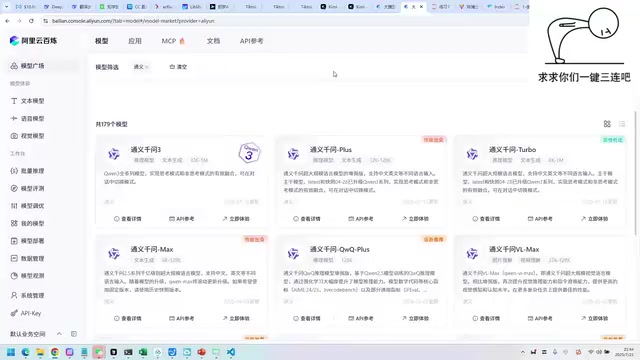View details of 通义千问VL-Max card
640x360 pixels.
click(486, 318)
